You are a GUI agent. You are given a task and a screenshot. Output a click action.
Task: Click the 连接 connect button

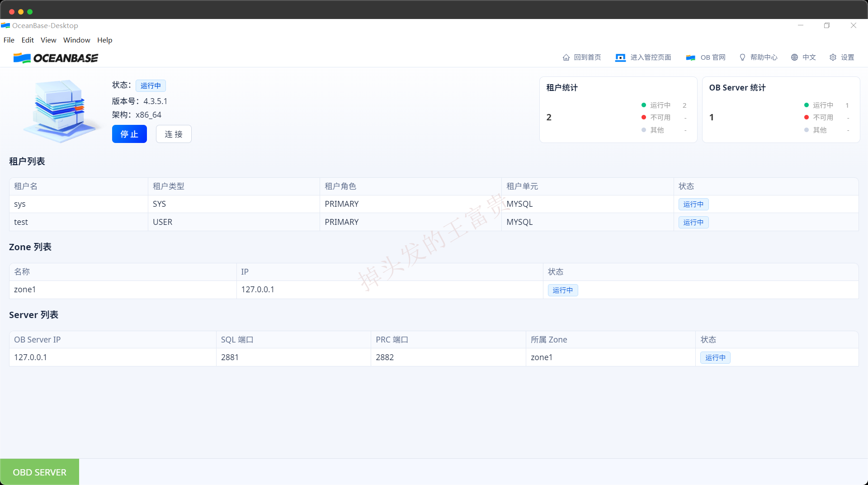174,134
